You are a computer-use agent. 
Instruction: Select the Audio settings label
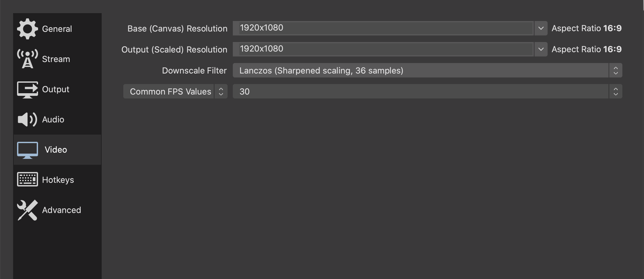[x=53, y=119]
